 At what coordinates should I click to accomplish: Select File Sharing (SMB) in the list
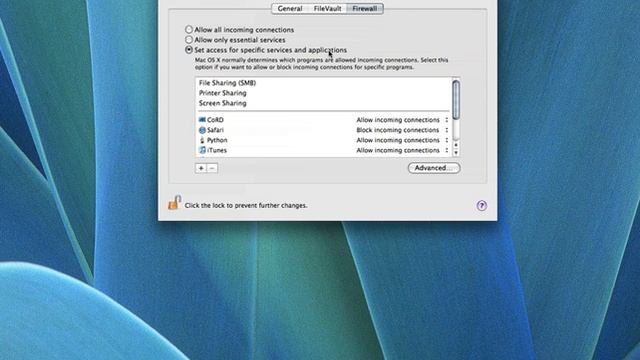click(x=227, y=83)
